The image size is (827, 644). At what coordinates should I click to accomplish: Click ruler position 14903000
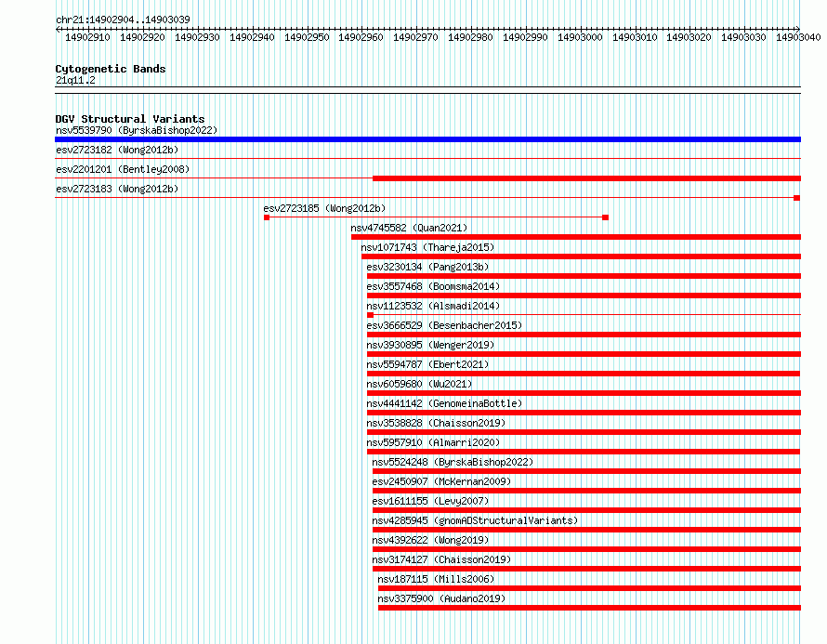(580, 37)
